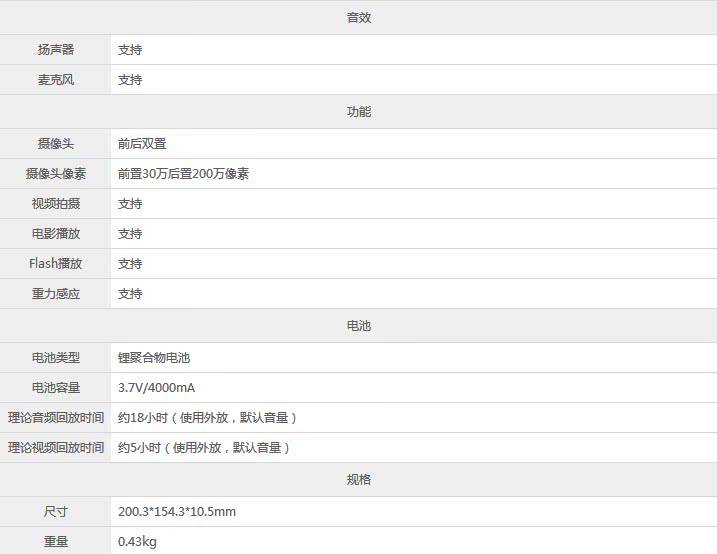717x554 pixels.
Task: Click the 前后双置 value
Action: (x=142, y=144)
